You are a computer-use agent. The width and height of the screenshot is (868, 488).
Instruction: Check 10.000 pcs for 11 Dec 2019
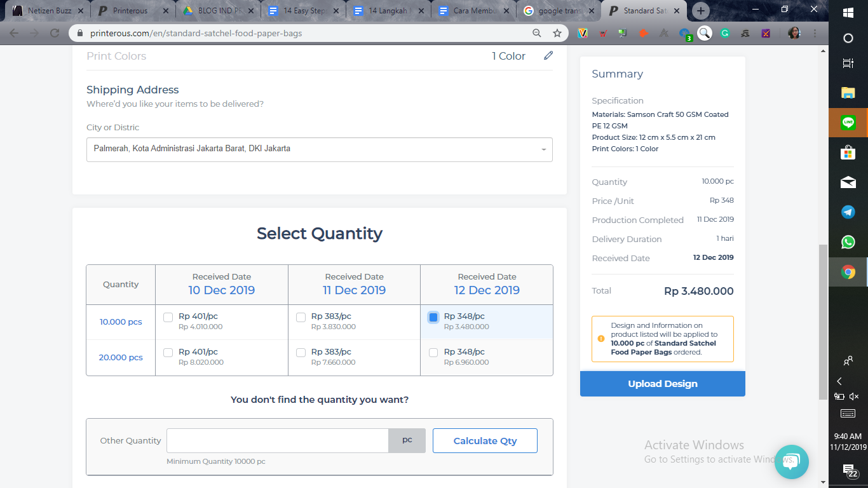[301, 317]
